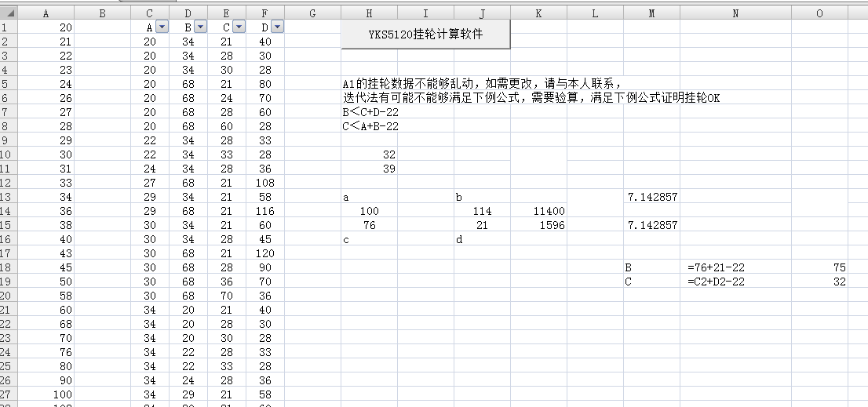The width and height of the screenshot is (868, 407).
Task: Select cell J15 with value 21
Action: coord(482,225)
